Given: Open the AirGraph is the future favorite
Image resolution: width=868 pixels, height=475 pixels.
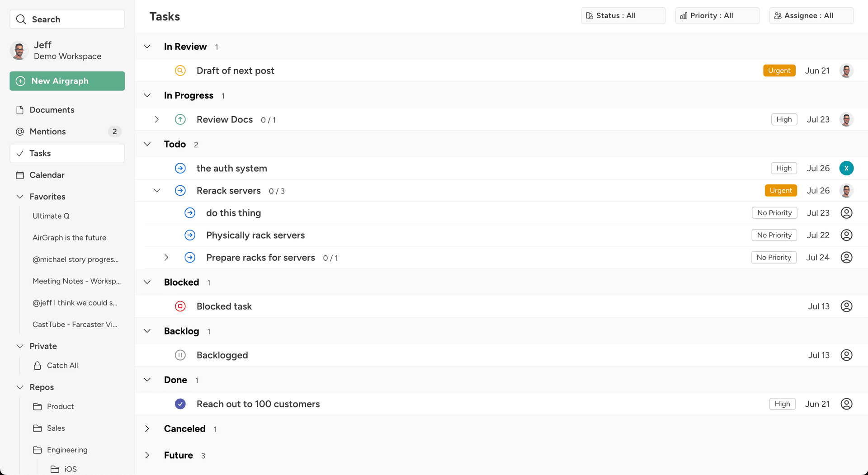Looking at the screenshot, I should (69, 238).
